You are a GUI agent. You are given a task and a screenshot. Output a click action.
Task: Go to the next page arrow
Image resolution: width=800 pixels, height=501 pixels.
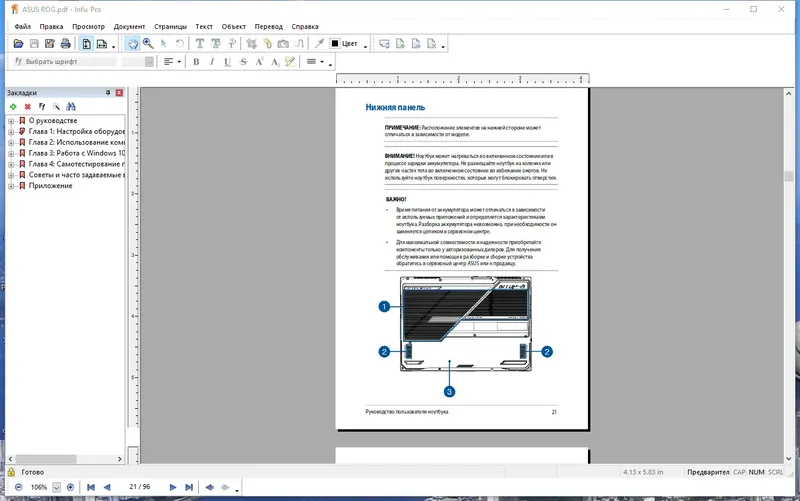point(173,487)
